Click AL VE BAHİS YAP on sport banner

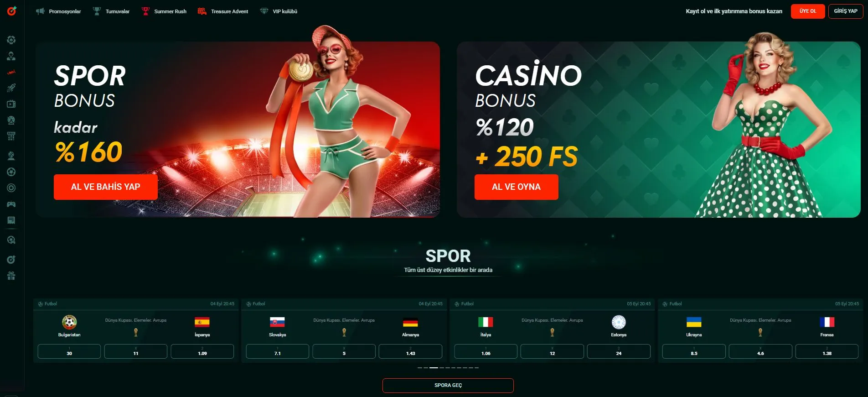106,187
